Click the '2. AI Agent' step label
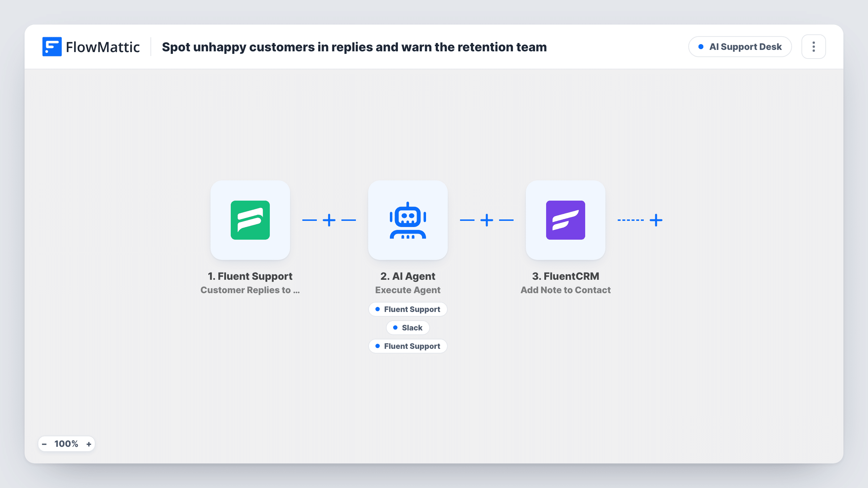Screen dimensions: 868x488 pos(408,276)
